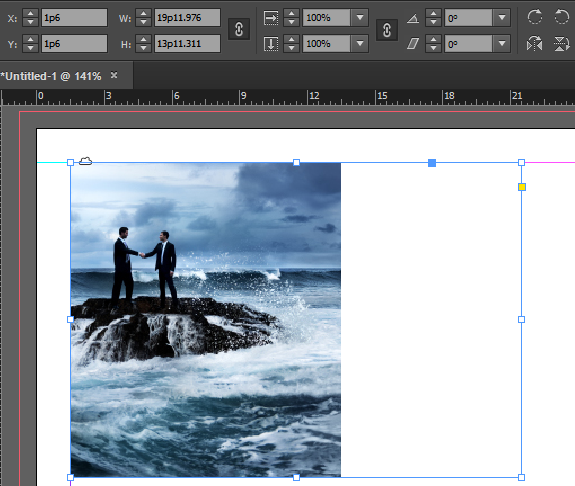Screen dimensions: 575x486
Task: Click the Scale X percentage stepper
Action: pos(292,18)
